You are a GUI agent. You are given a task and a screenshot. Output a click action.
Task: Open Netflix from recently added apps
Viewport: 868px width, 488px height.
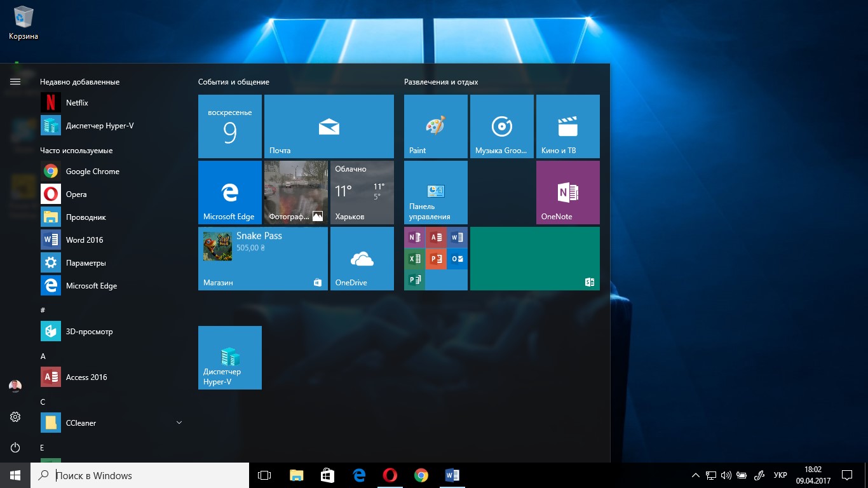(112, 102)
